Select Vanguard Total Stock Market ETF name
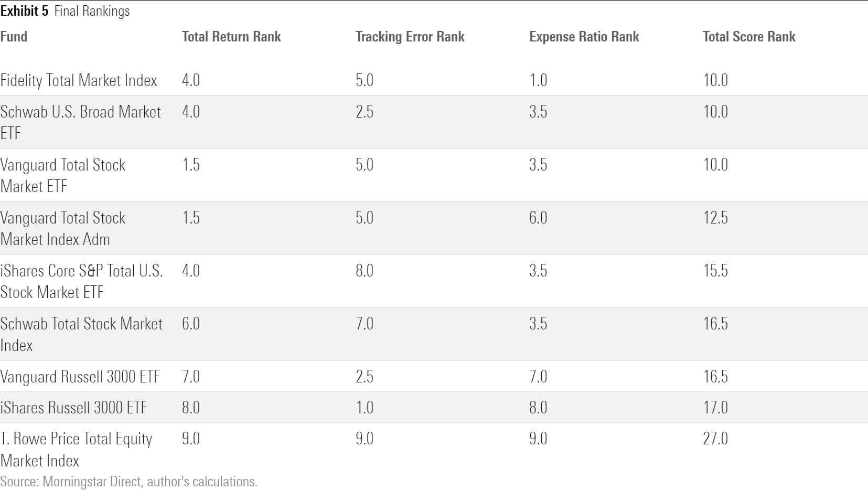 click(62, 175)
